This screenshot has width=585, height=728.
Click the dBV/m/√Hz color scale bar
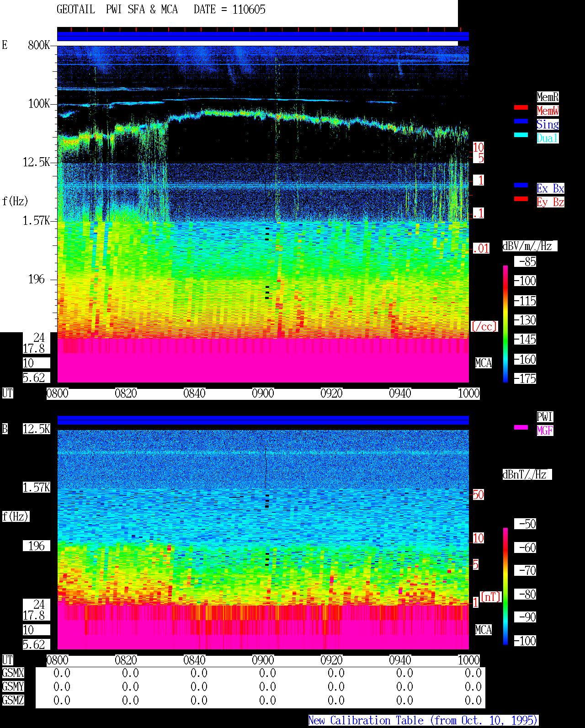(505, 324)
